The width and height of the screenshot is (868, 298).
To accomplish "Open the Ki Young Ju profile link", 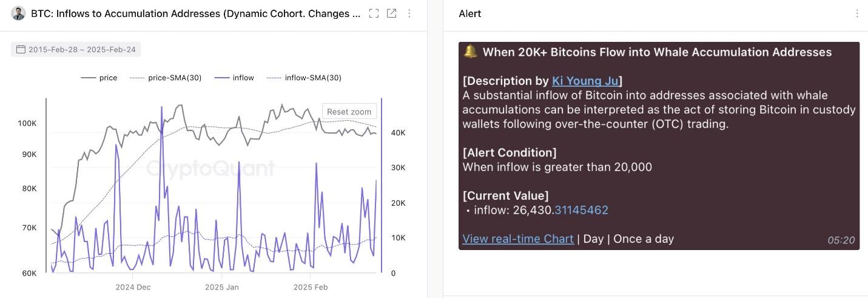I will [x=585, y=81].
